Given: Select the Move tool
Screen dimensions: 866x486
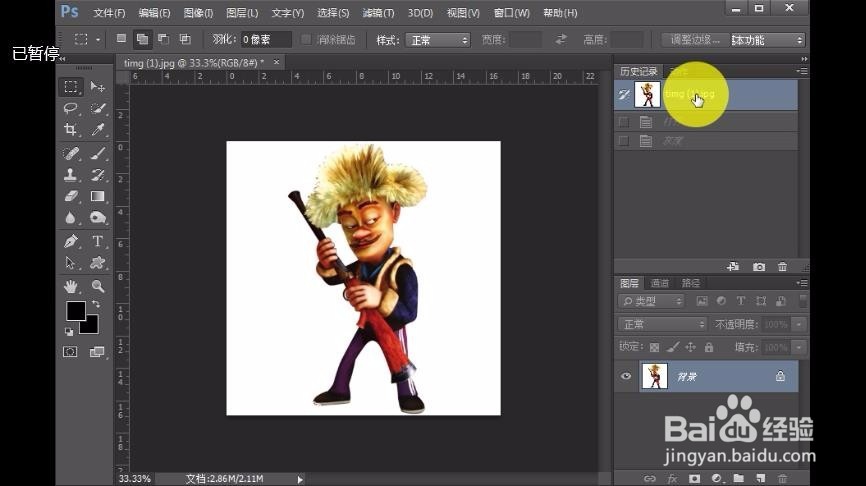Looking at the screenshot, I should point(98,87).
